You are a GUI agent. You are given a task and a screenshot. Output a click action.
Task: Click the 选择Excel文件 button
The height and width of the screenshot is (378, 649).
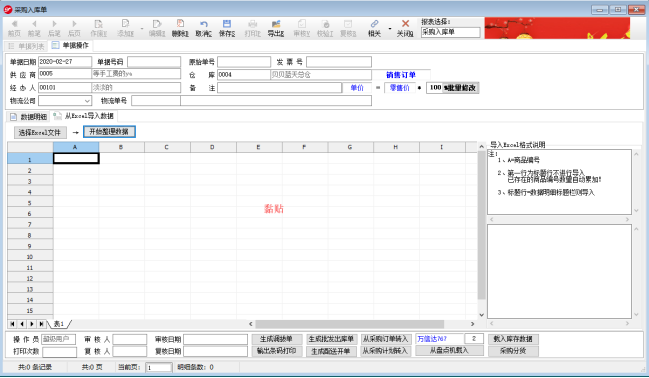[40, 132]
